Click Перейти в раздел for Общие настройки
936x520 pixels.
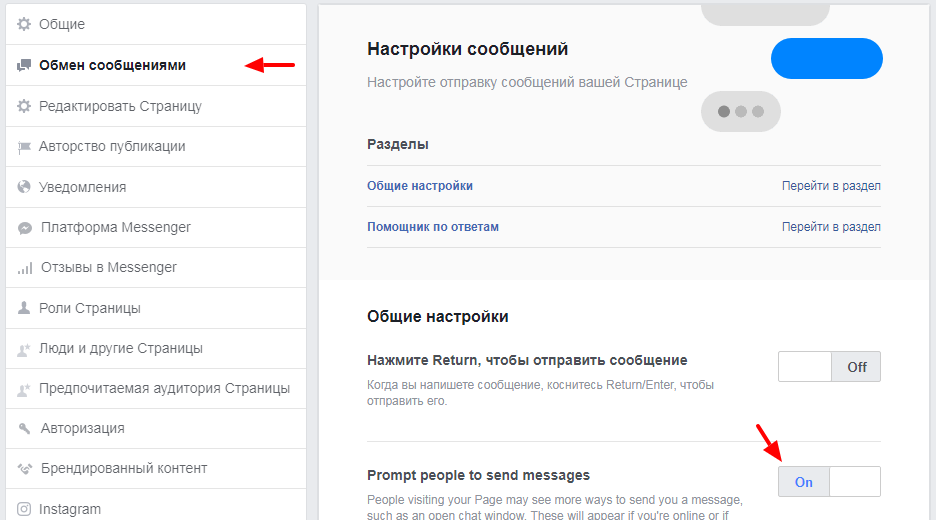click(831, 186)
